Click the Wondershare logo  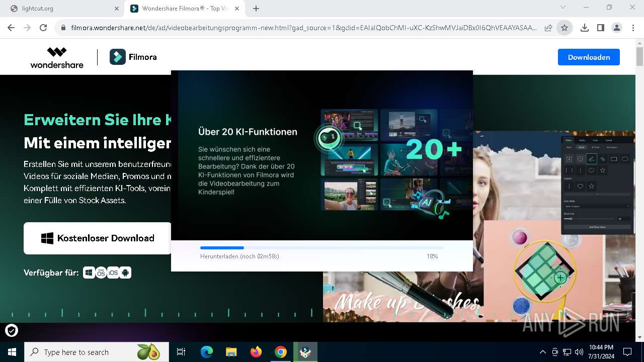[x=57, y=57]
